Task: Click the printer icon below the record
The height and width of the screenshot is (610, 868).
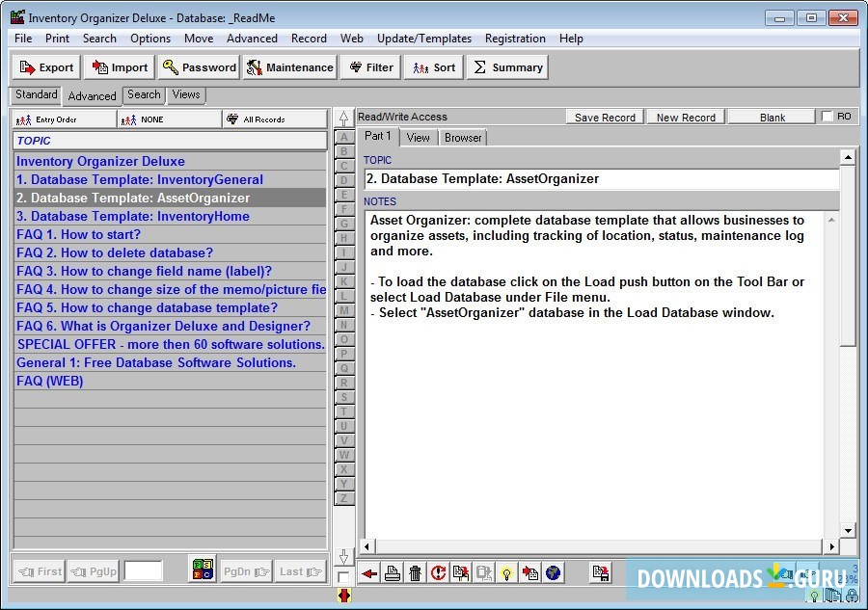Action: click(x=393, y=573)
